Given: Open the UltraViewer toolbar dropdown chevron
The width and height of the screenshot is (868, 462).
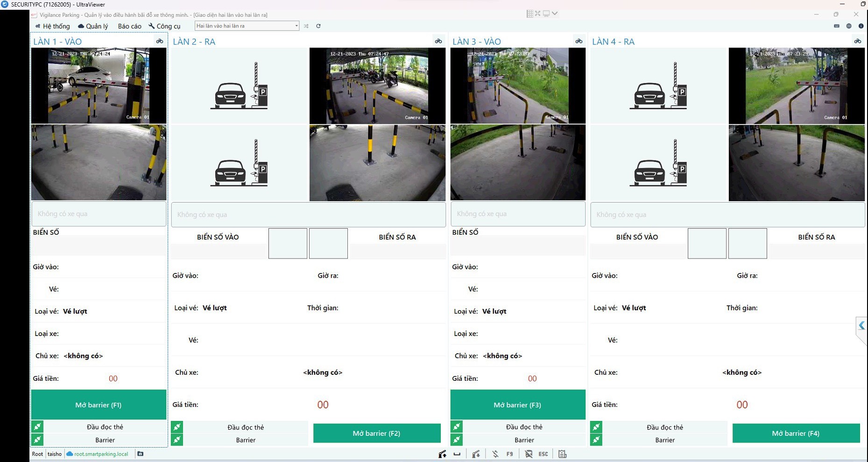Looking at the screenshot, I should coord(555,14).
